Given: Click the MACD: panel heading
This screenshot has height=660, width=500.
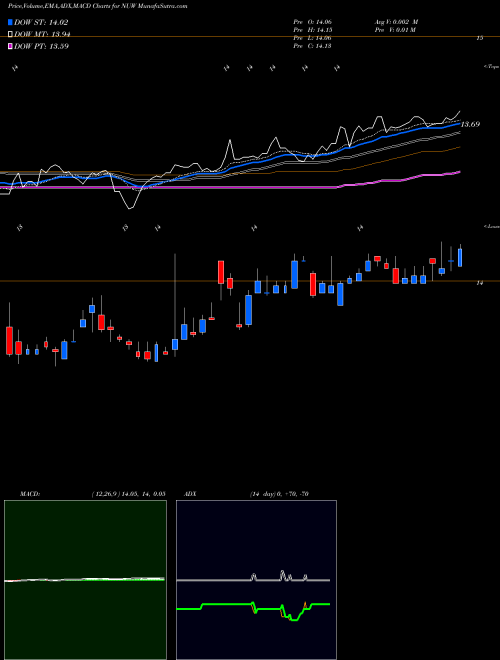Looking at the screenshot, I should click(x=30, y=494).
